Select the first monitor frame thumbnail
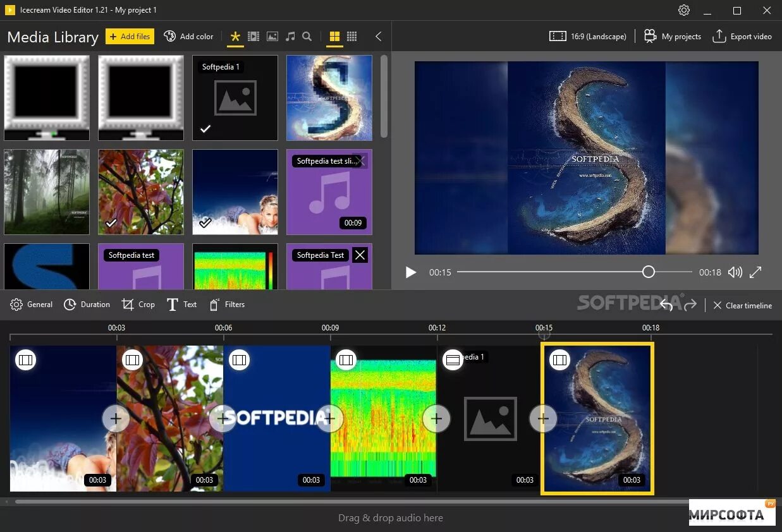782x532 pixels. tap(47, 98)
